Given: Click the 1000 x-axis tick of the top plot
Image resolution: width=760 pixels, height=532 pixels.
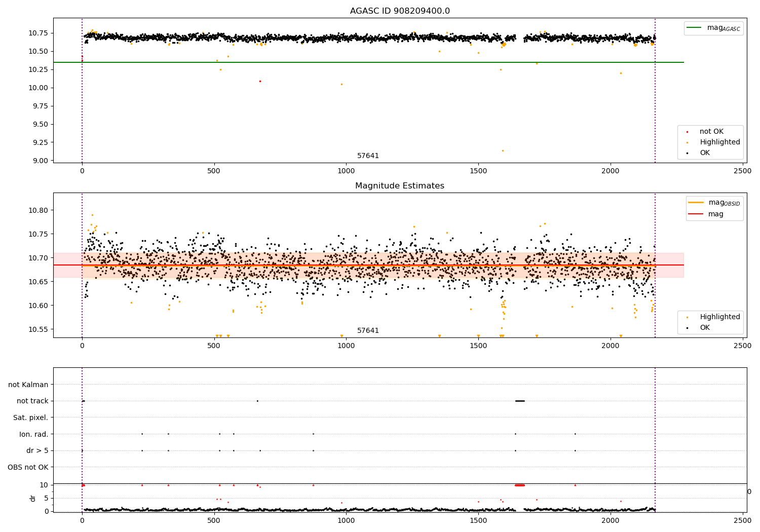Looking at the screenshot, I should [x=346, y=171].
